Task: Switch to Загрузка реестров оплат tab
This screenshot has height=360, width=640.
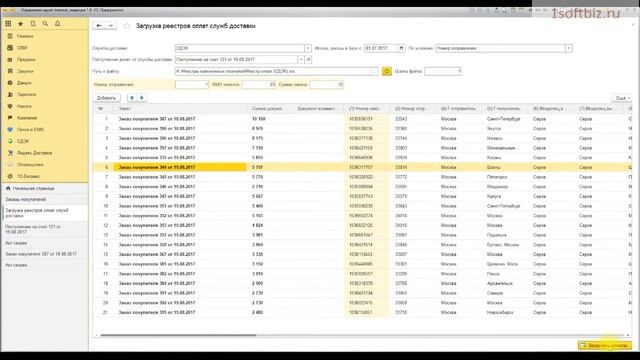Action: point(44,213)
